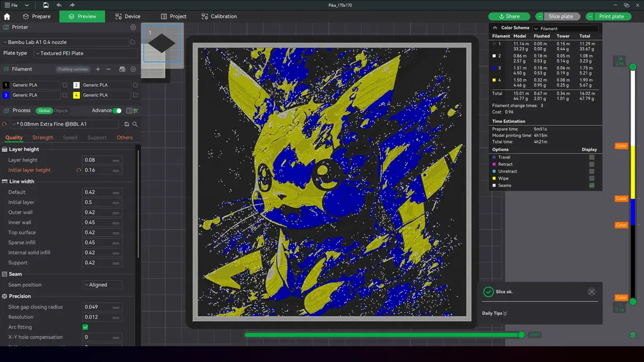
Task: Expand the Daily Tips section
Action: pyautogui.click(x=493, y=313)
